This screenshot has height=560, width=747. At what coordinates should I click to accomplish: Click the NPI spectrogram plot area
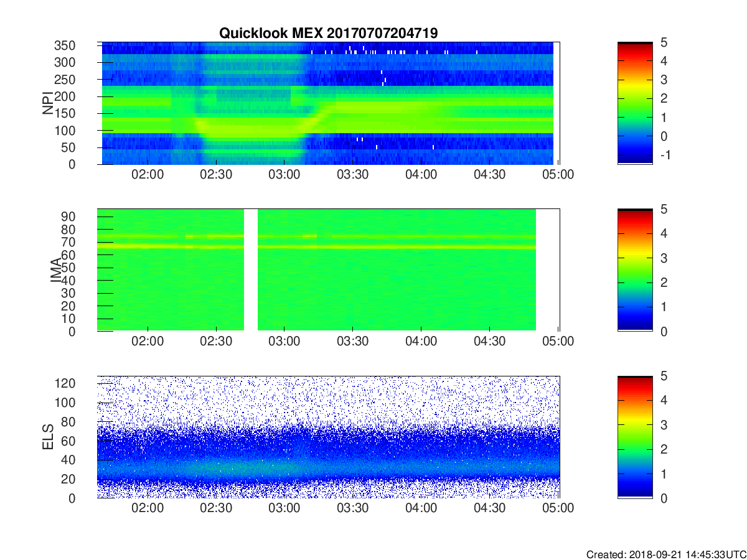[x=328, y=103]
